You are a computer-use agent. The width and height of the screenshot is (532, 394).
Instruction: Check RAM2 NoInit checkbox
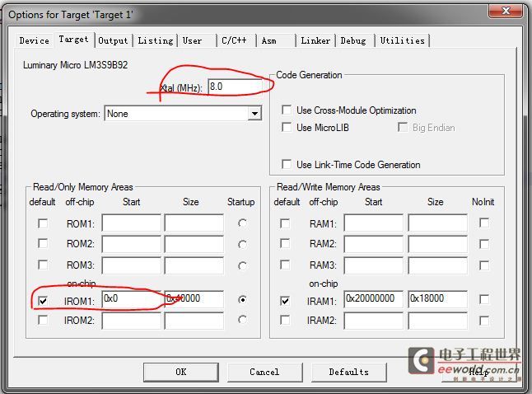(x=484, y=244)
